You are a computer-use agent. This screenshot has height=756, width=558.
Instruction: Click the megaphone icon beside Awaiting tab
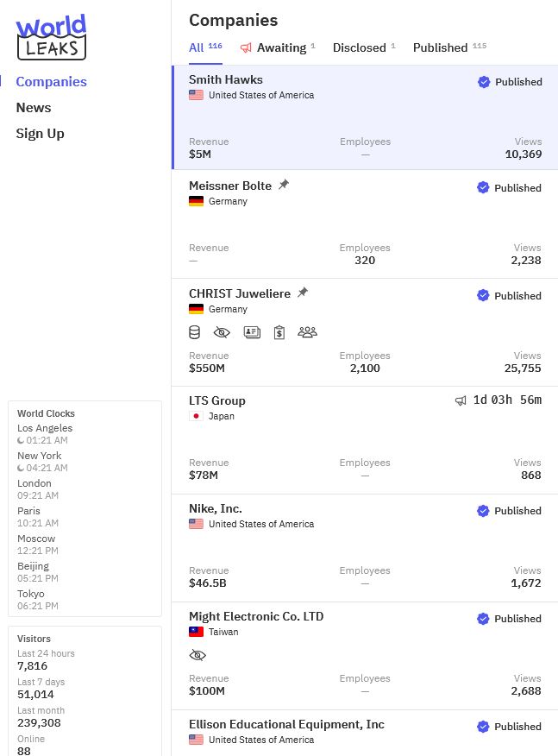[246, 48]
